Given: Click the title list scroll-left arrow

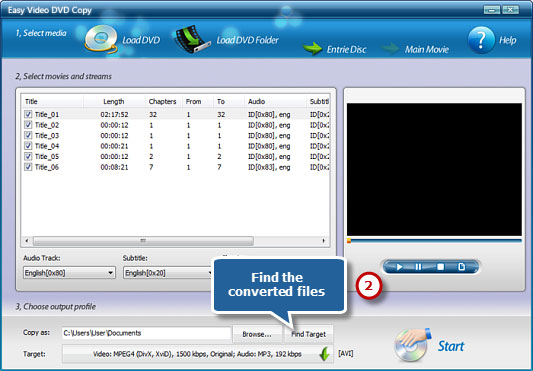Looking at the screenshot, I should pos(27,241).
